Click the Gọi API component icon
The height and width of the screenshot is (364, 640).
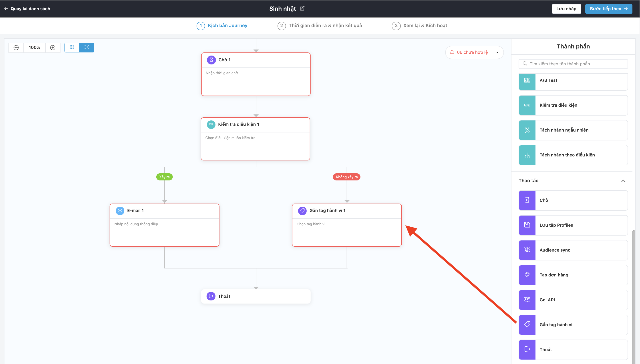click(527, 300)
